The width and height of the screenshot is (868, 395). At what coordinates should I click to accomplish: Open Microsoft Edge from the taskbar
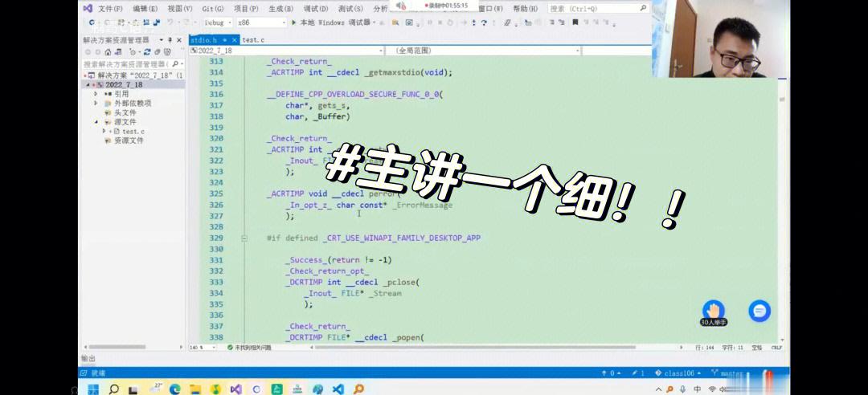tap(175, 389)
